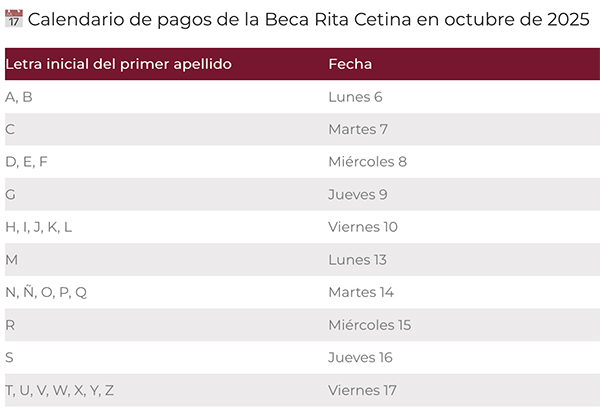
Task: Pick the 'S' surname letter cell
Action: pyautogui.click(x=10, y=357)
